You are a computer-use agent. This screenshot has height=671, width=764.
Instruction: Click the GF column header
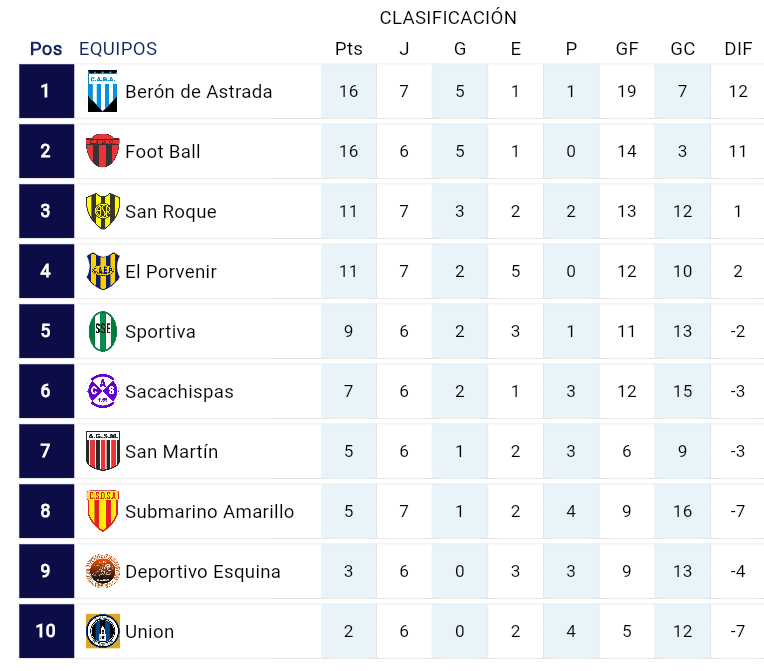pos(627,49)
